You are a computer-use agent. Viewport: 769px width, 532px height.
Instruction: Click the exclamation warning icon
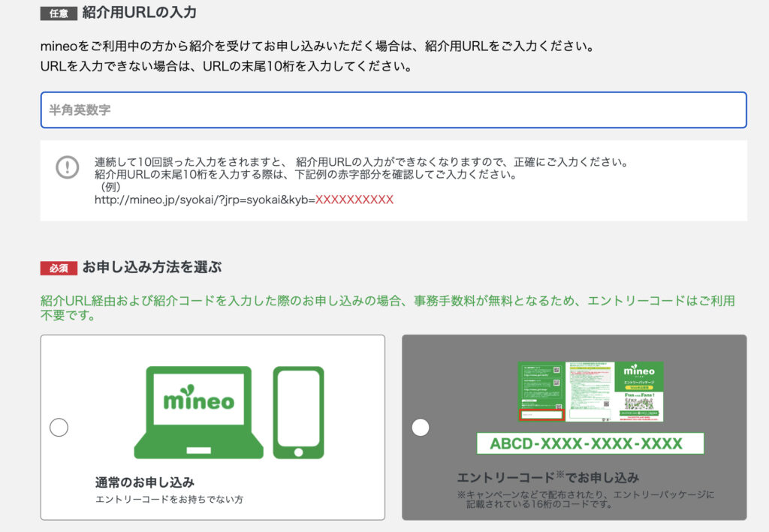[67, 167]
